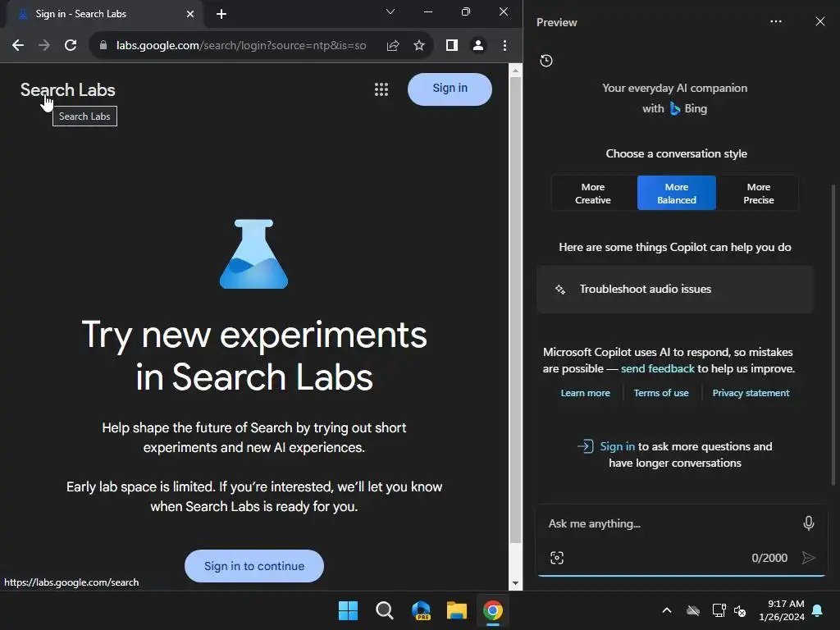Open Copilot Learn more link
Viewport: 840px width, 630px height.
tap(585, 393)
